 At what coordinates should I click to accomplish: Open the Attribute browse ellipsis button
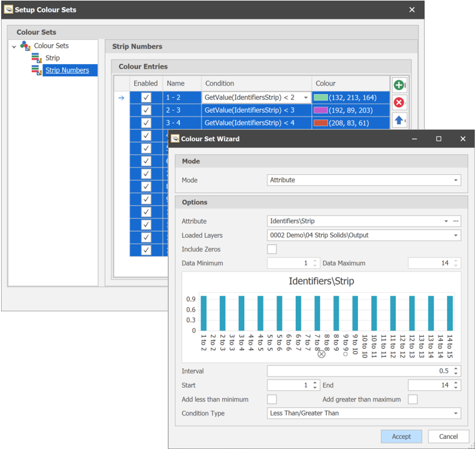[x=456, y=222]
